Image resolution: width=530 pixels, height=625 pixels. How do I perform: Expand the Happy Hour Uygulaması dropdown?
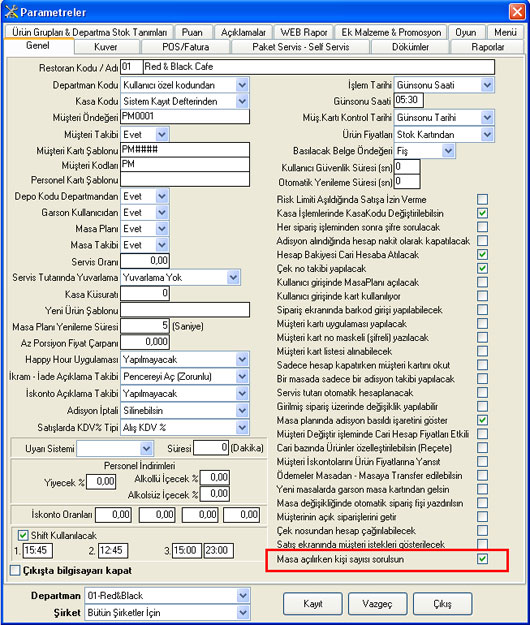pos(242,360)
